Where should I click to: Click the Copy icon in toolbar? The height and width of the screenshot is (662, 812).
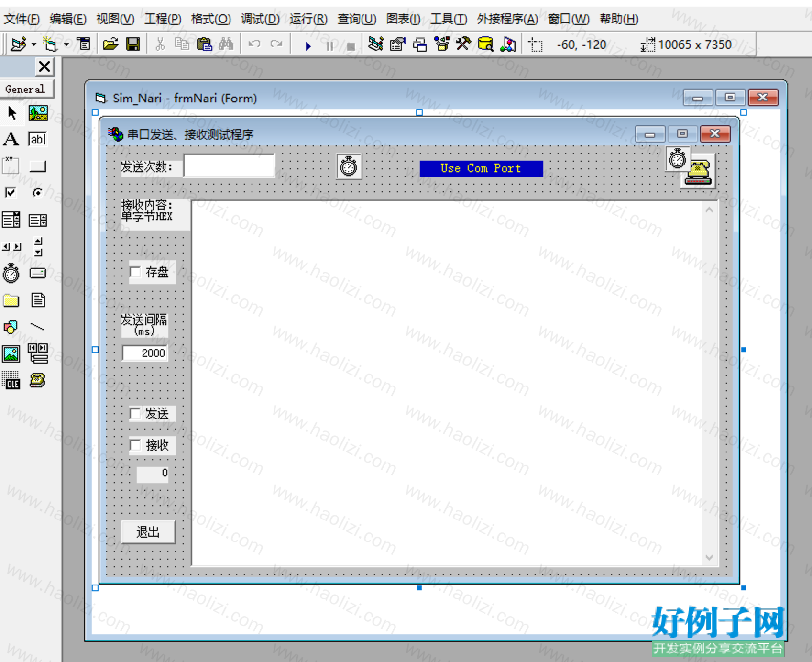(x=182, y=44)
